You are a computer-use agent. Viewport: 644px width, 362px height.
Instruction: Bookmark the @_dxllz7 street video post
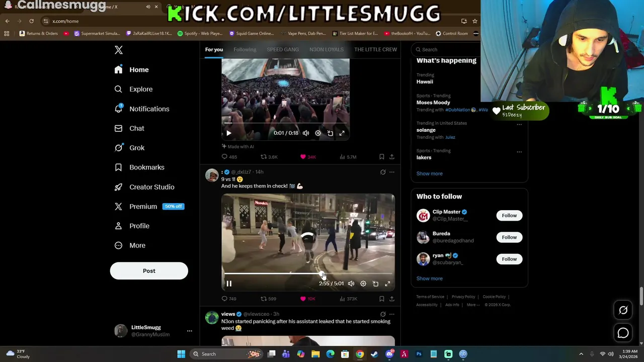coord(382,299)
